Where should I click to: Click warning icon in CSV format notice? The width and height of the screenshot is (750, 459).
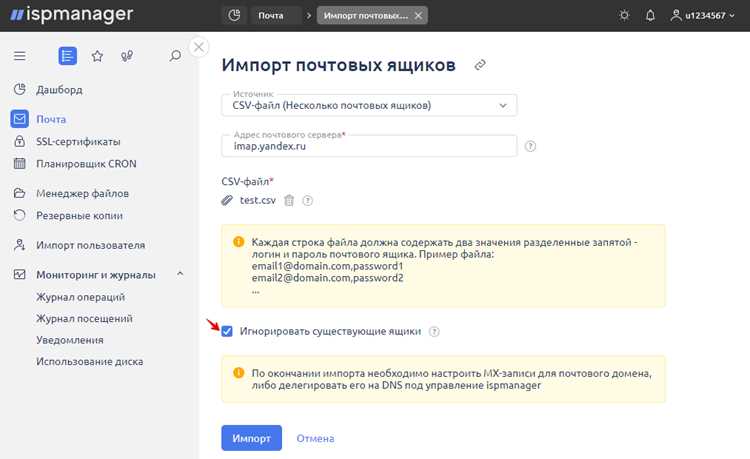238,242
